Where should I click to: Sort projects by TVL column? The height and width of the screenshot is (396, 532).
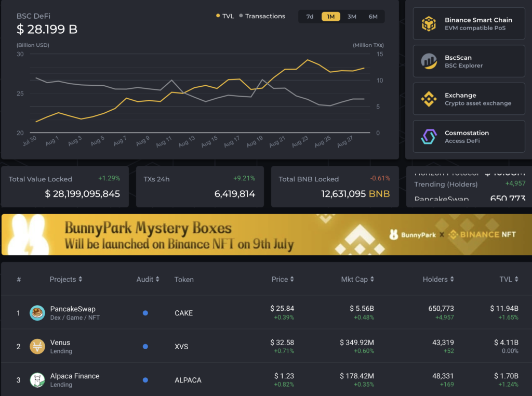pos(509,279)
